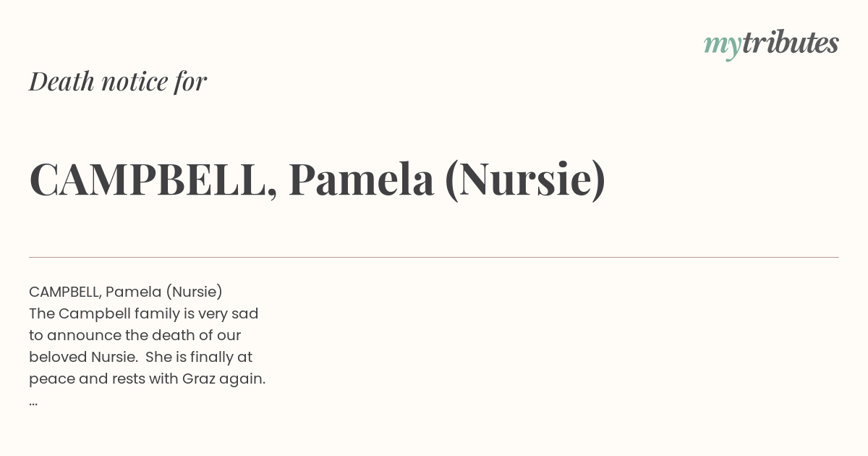The image size is (868, 456).
Task: Click the small "CAMPBELL, Pamela (Nursie)" body line
Action: coord(126,292)
